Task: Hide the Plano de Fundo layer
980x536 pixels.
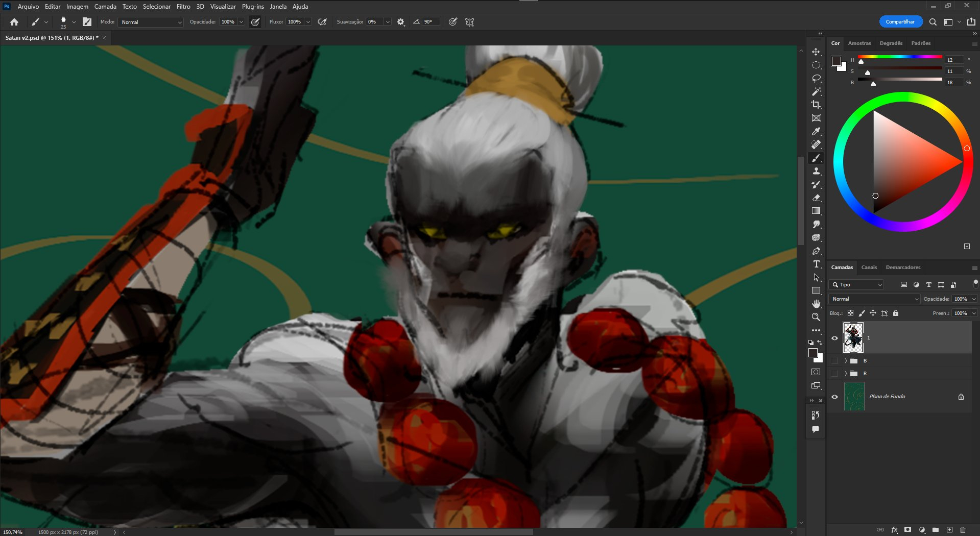Action: tap(834, 397)
